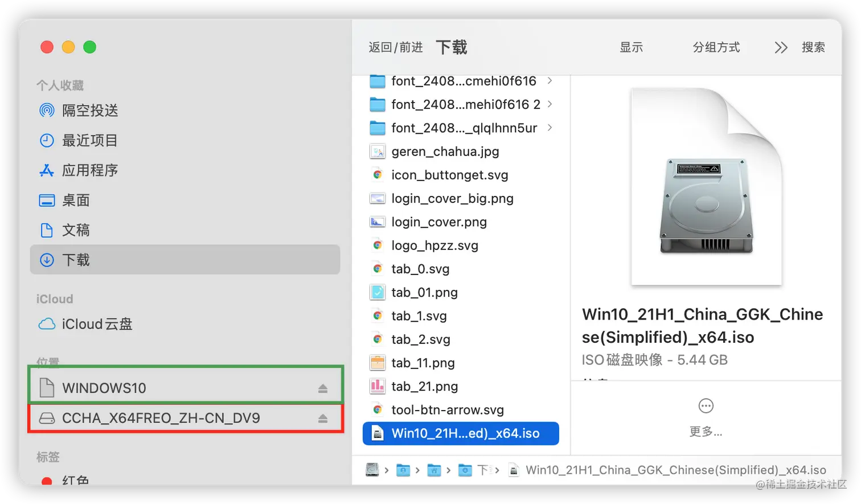Click the document icon beside 文稿
The height and width of the screenshot is (504, 861).
[x=47, y=230]
